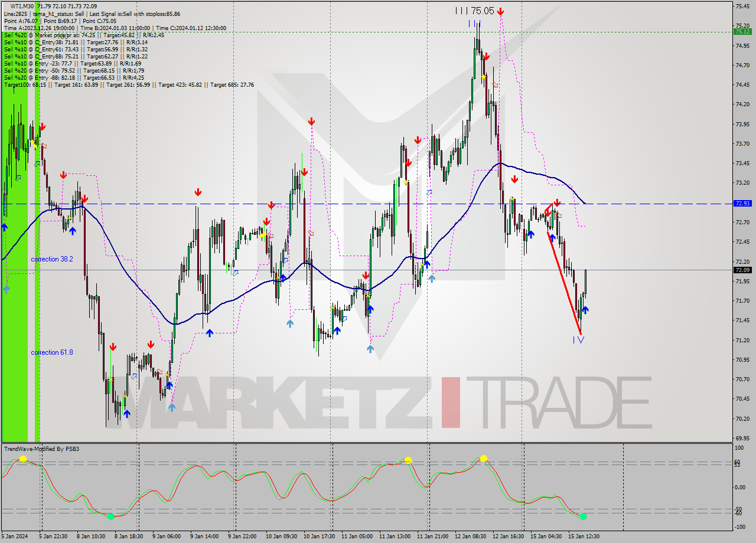Click the '10 Jan 17:30' time axis label
Screen dimensions: 756x543
click(x=318, y=536)
